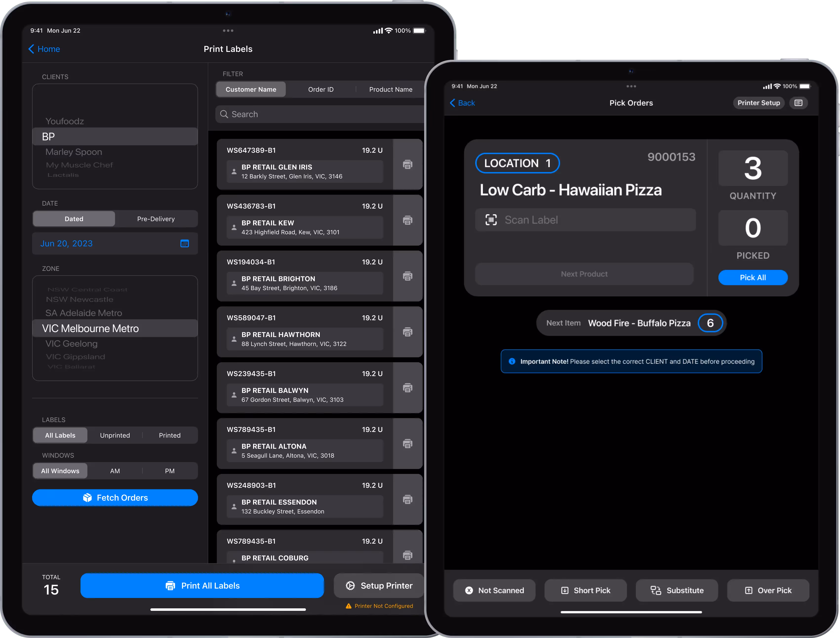
Task: Select VIC Geelong in zone picker
Action: [x=71, y=343]
